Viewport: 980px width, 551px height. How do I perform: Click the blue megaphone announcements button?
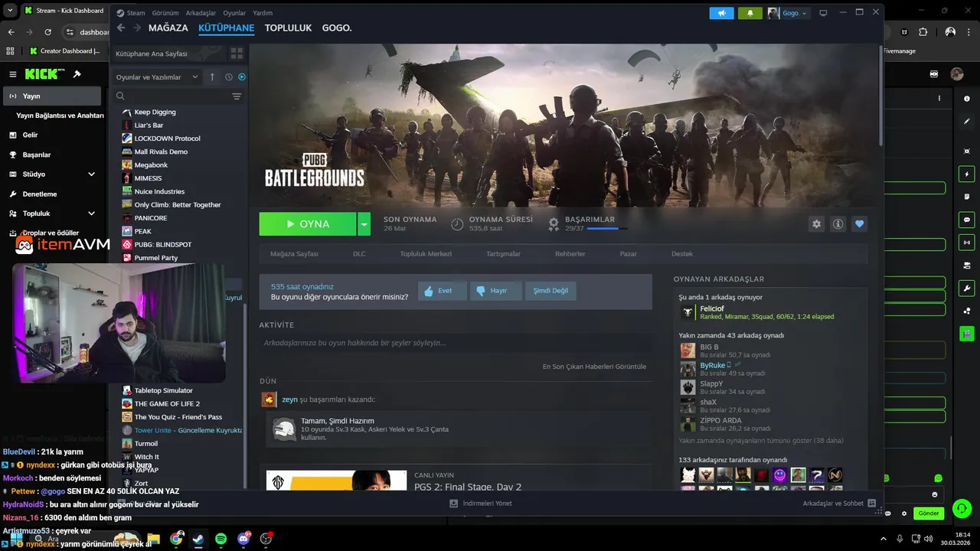tap(721, 13)
